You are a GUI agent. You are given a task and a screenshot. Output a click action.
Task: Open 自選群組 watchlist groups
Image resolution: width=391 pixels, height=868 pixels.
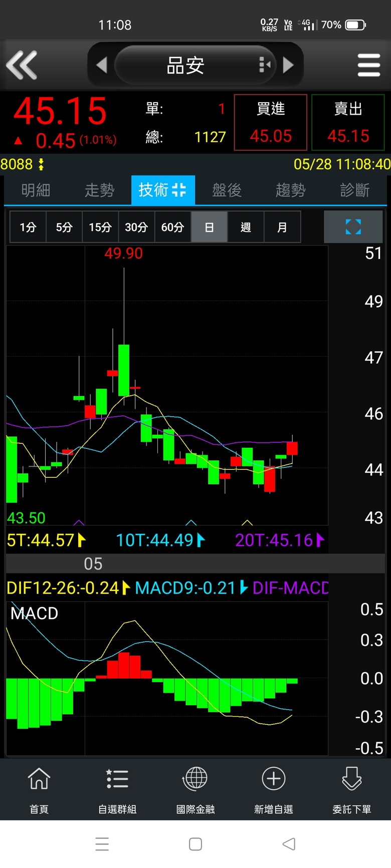(117, 790)
